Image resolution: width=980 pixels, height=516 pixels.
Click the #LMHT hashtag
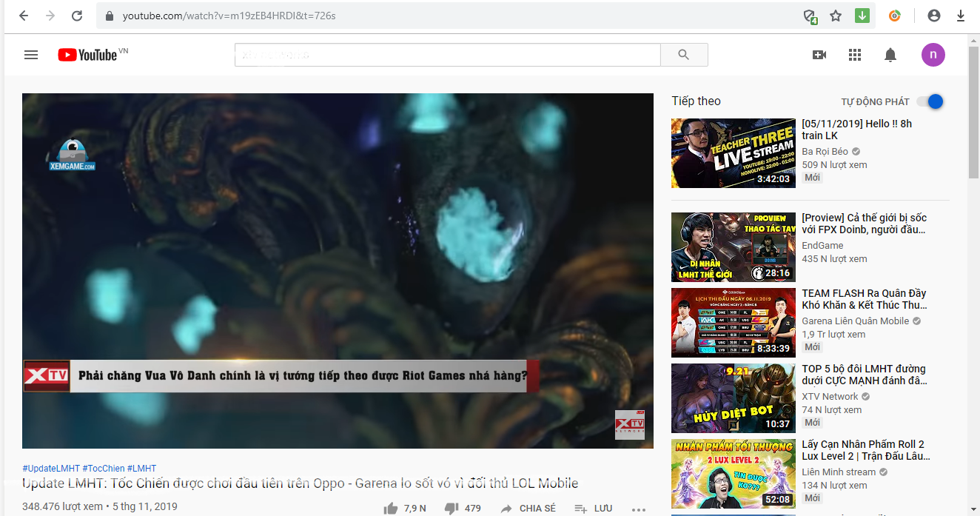pyautogui.click(x=142, y=469)
